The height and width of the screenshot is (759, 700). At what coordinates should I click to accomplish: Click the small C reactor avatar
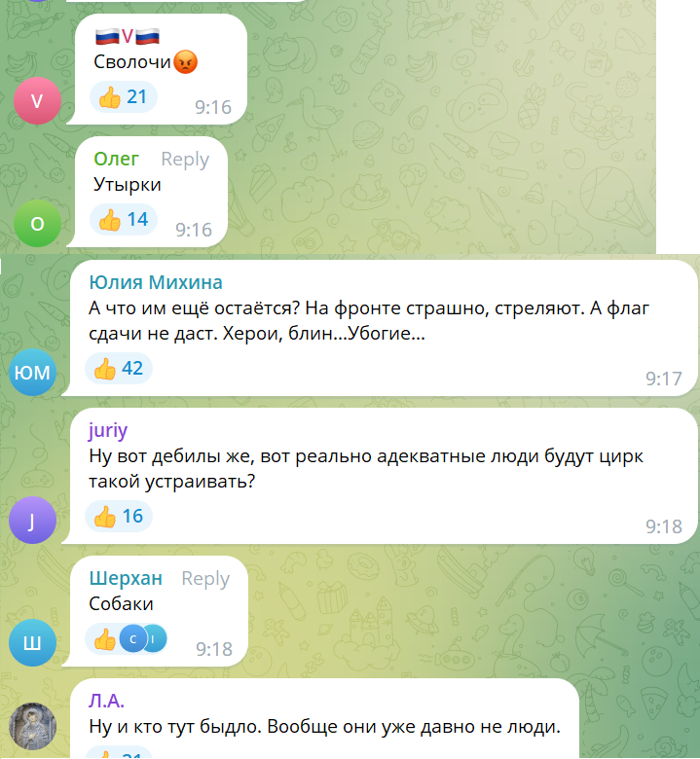click(x=132, y=639)
